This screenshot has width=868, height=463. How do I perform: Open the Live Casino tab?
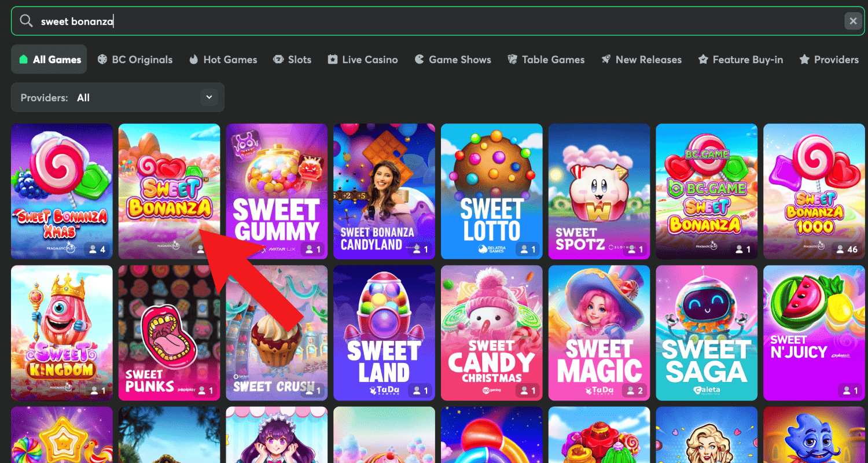(x=362, y=59)
